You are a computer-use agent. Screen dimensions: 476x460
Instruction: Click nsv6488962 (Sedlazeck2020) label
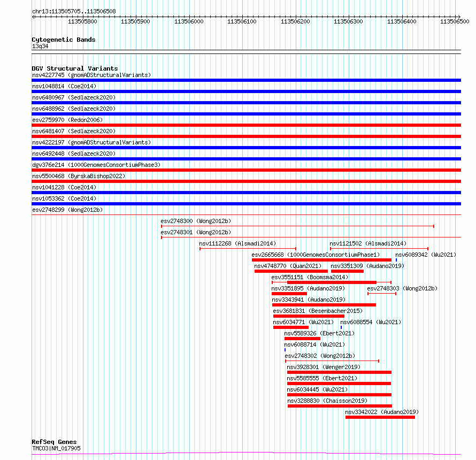74,109
